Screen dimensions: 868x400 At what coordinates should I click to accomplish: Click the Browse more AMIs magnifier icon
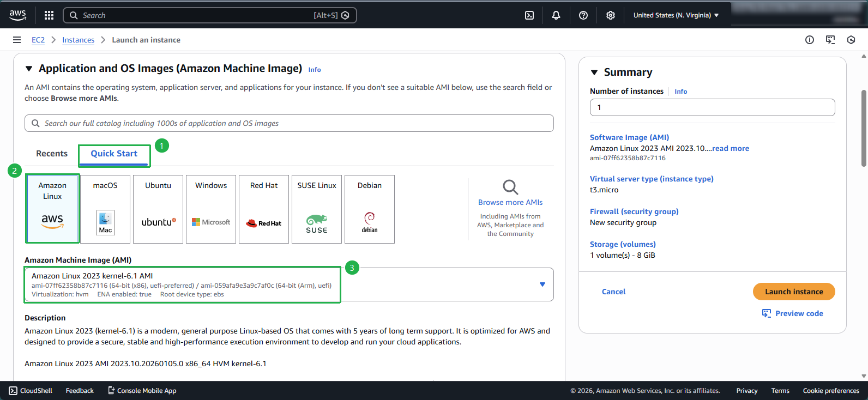[x=510, y=187]
